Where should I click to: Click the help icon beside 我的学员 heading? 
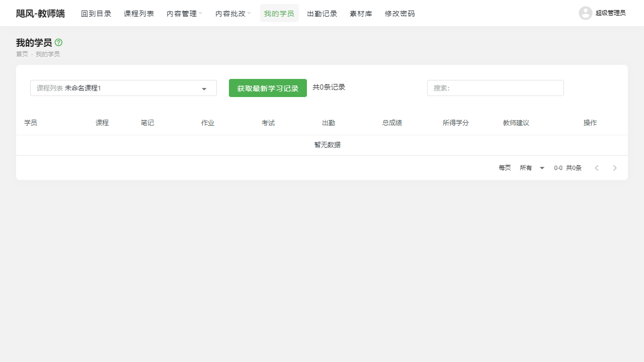(58, 43)
